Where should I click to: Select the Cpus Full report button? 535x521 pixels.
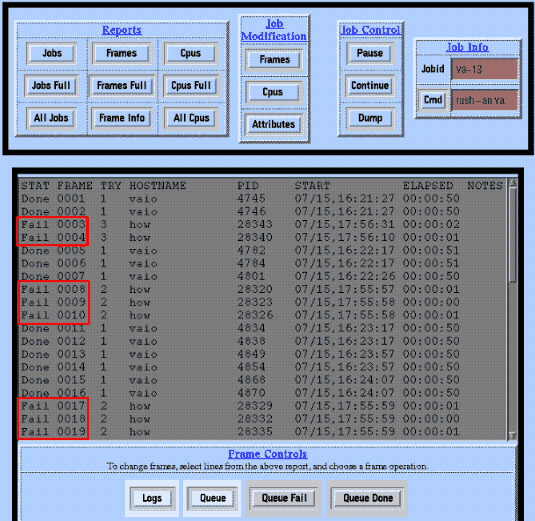[191, 85]
